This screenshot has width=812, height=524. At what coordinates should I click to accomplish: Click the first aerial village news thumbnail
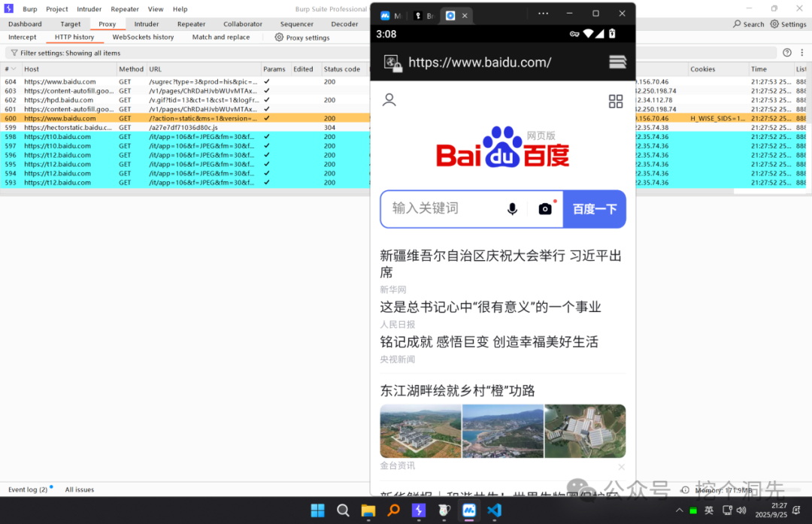tap(420, 431)
